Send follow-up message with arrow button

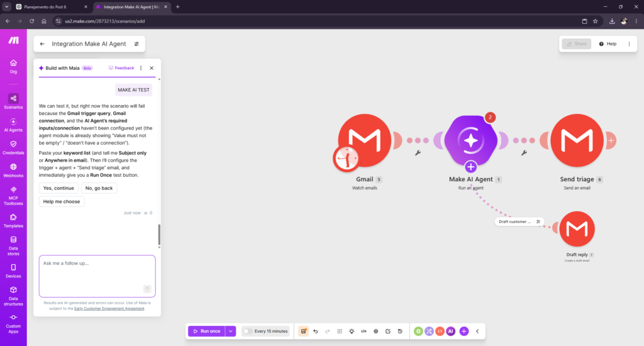147,289
